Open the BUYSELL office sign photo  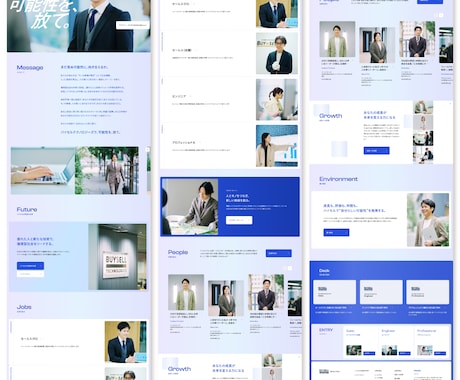117,257
